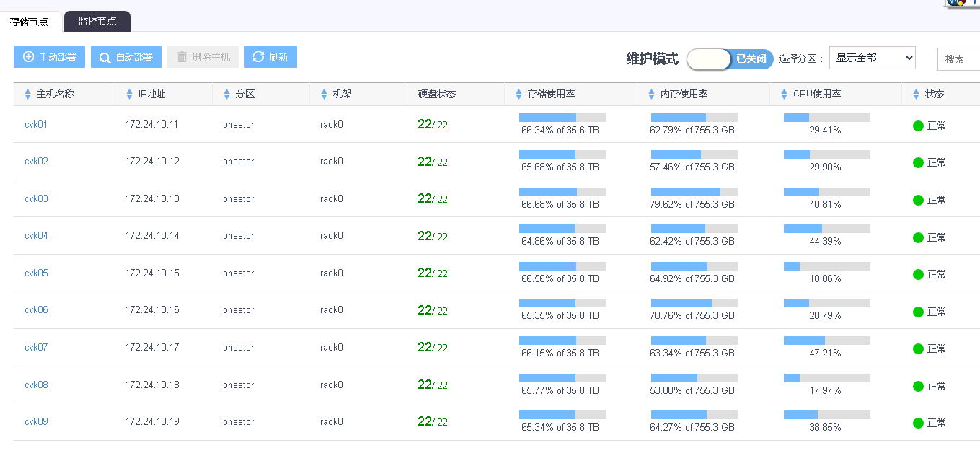
Task: Click the sort arrows next to 分区
Action: coord(227,95)
